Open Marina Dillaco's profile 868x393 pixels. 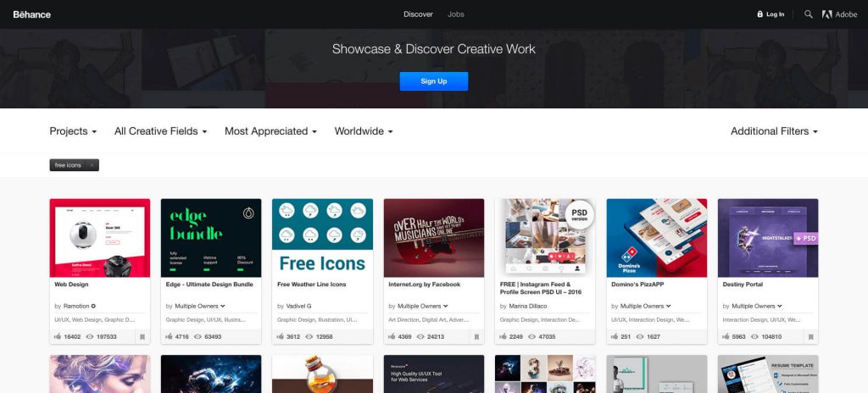pos(527,306)
